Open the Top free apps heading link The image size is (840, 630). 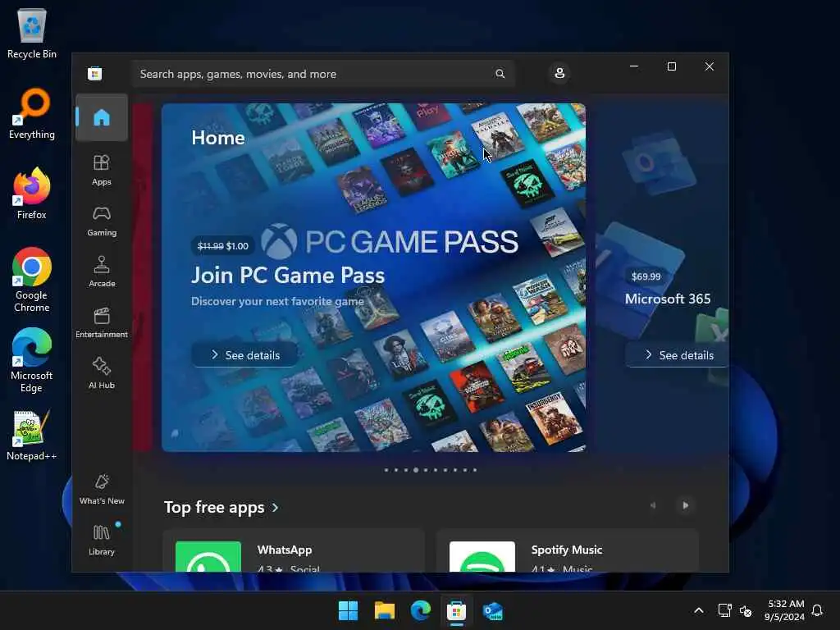click(221, 507)
